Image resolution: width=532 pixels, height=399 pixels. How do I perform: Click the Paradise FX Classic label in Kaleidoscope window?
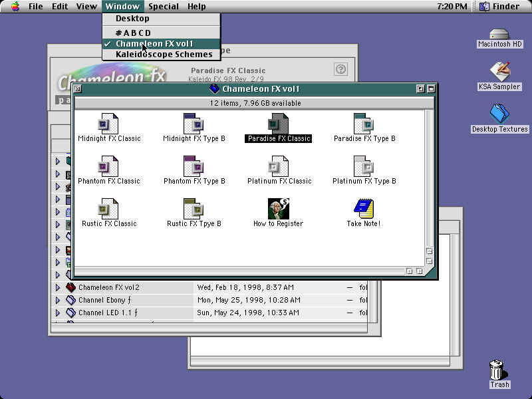coord(228,70)
